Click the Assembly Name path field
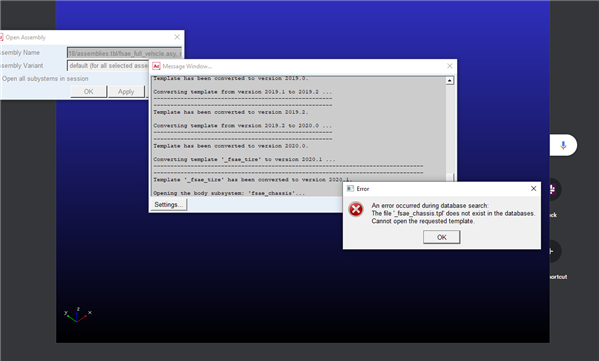The width and height of the screenshot is (599, 361). [x=124, y=53]
